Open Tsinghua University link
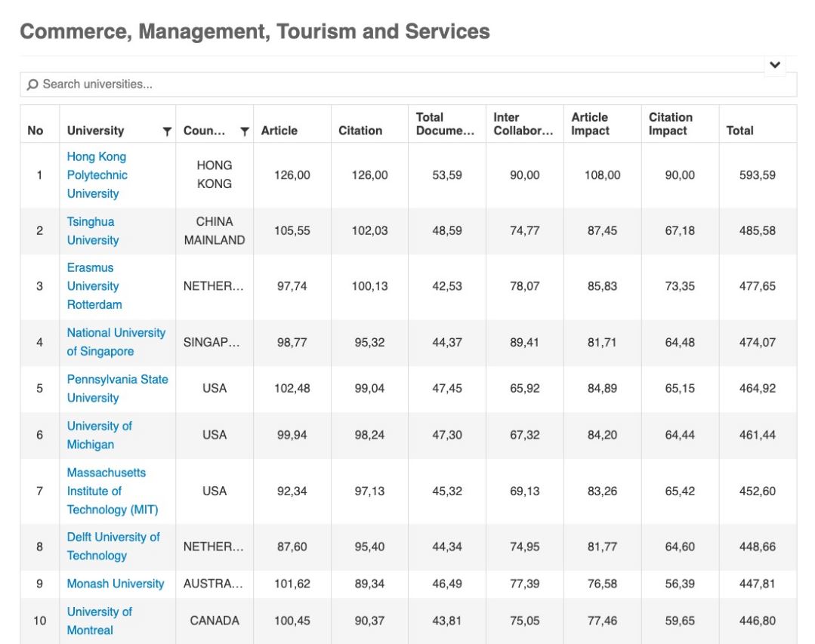Viewport: 815px width, 644px height. click(93, 230)
